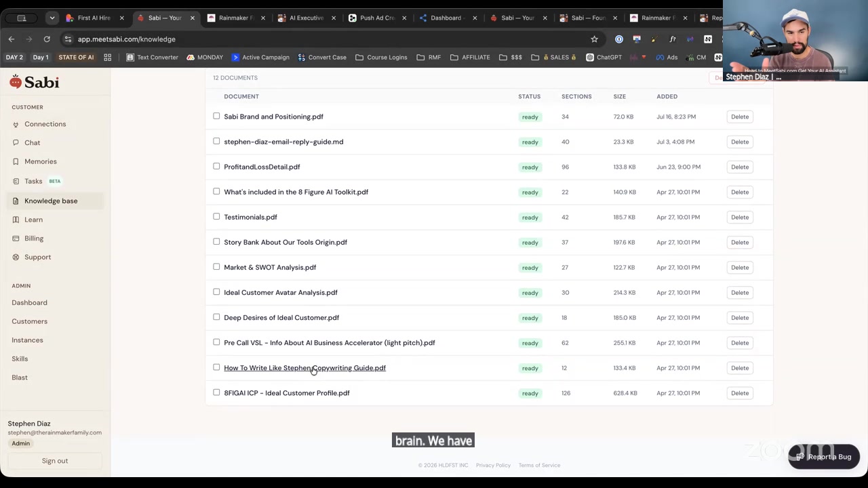Open the apps grid icon in bookmarks bar

(x=108, y=58)
